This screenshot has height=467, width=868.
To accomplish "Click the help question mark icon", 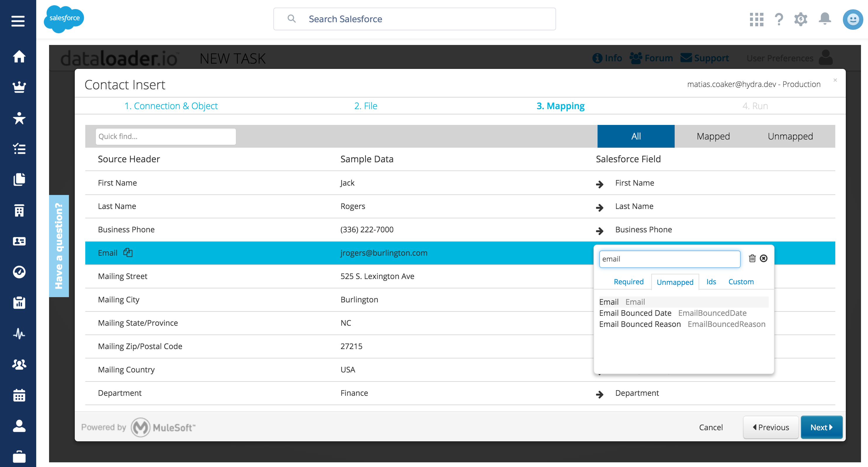I will (x=779, y=19).
